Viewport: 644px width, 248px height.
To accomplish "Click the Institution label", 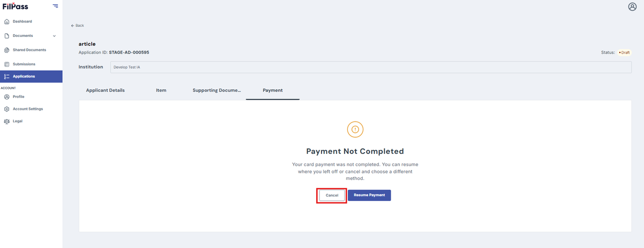I will pyautogui.click(x=91, y=67).
